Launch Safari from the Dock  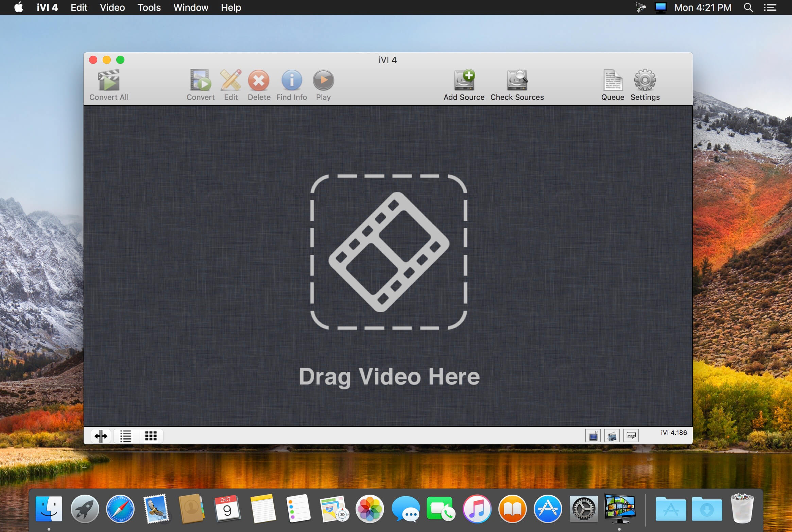[120, 509]
